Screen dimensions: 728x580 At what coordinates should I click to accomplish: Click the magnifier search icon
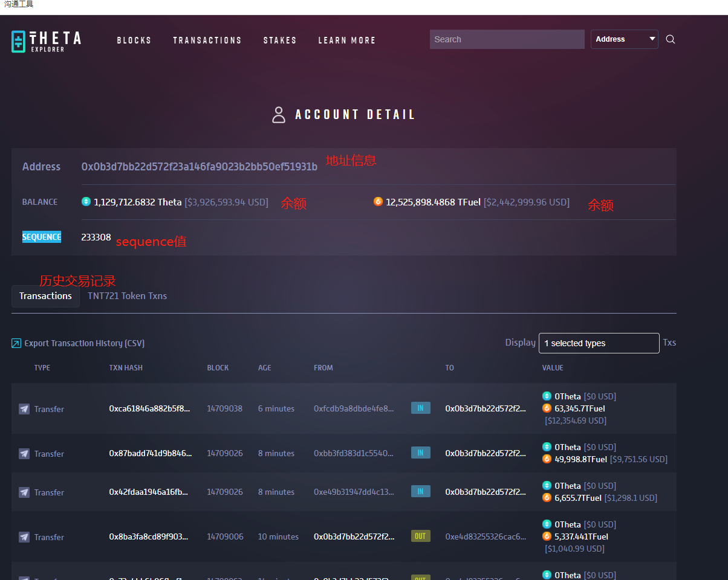[x=670, y=39]
